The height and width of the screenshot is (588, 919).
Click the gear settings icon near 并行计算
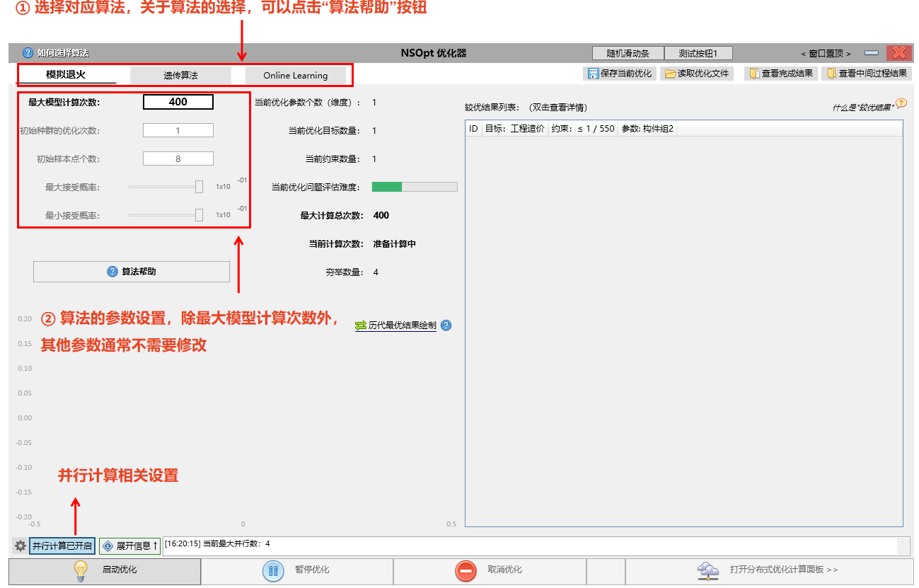(21, 546)
